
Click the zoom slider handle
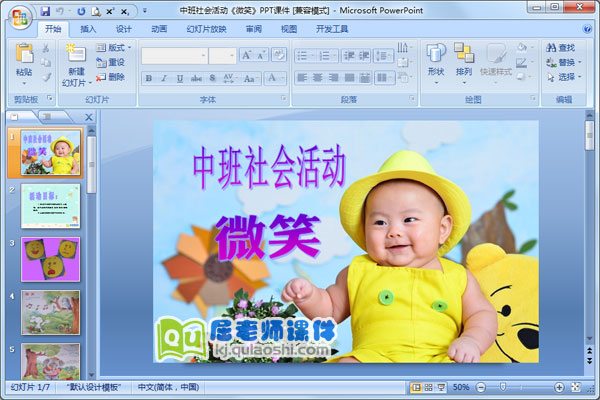503,387
